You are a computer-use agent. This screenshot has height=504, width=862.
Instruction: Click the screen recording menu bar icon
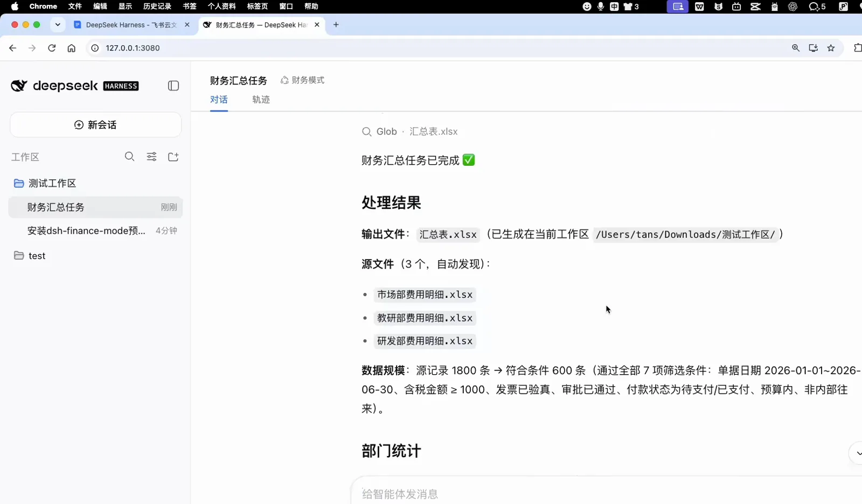678,6
